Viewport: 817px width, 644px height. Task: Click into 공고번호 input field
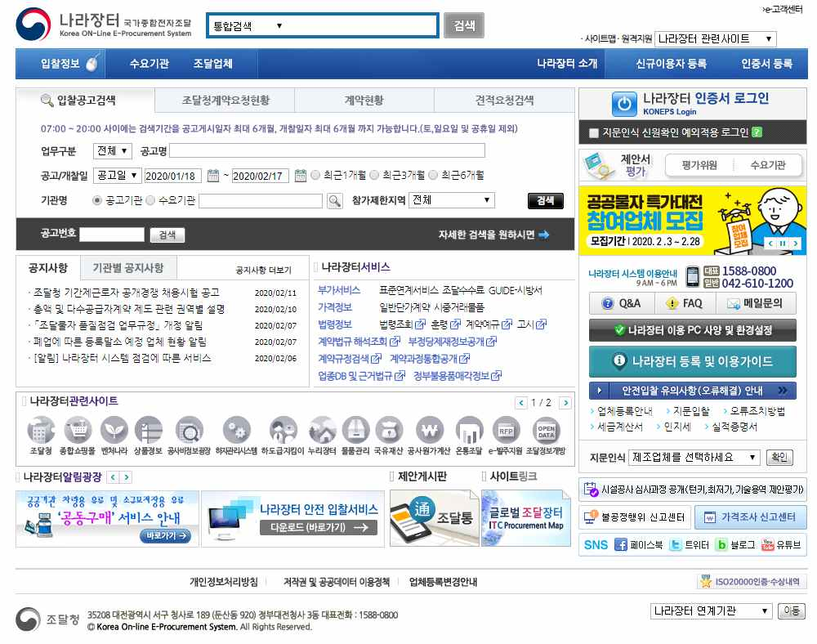[x=111, y=235]
